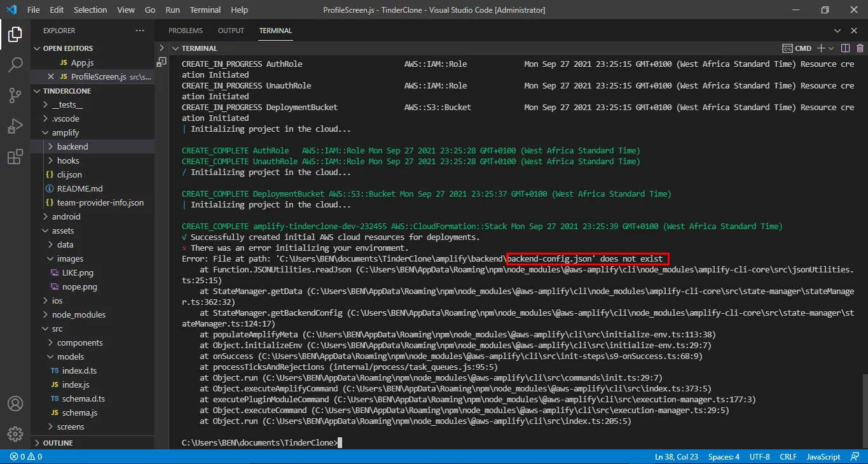Open the Run and Debug view
Screen dimensions: 868x464
coord(15,126)
